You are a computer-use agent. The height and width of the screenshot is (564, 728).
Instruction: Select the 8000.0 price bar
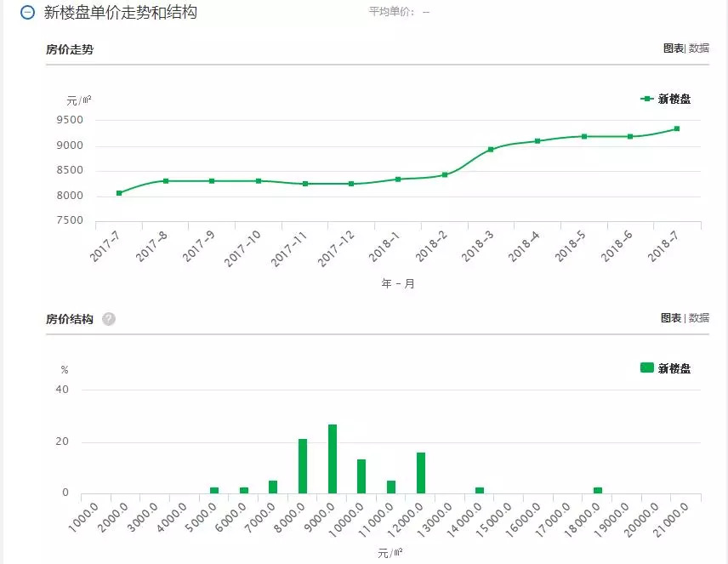tap(303, 465)
